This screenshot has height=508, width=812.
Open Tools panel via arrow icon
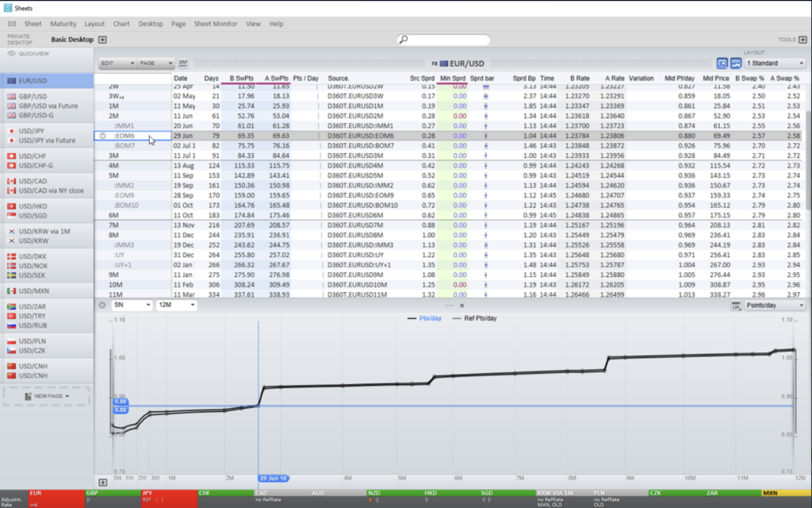(802, 40)
